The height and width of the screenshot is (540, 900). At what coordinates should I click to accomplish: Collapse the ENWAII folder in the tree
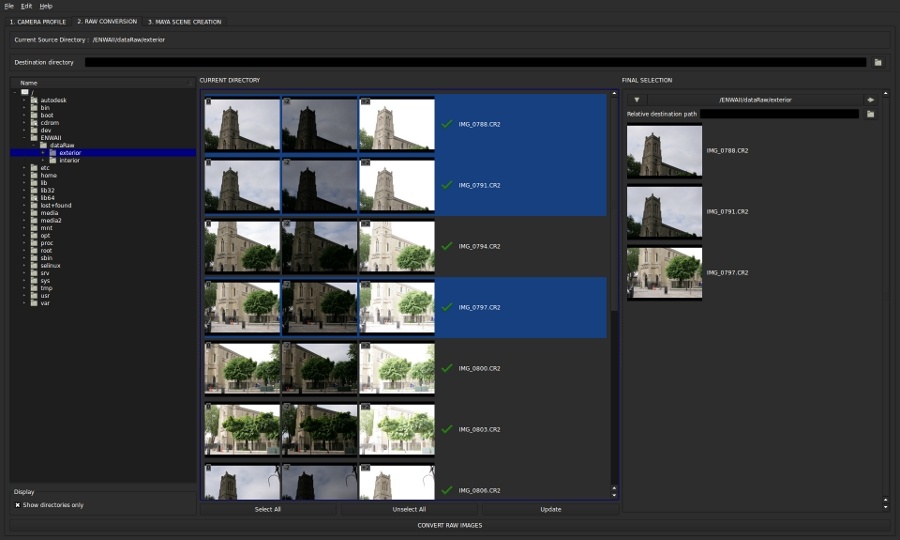[24, 137]
